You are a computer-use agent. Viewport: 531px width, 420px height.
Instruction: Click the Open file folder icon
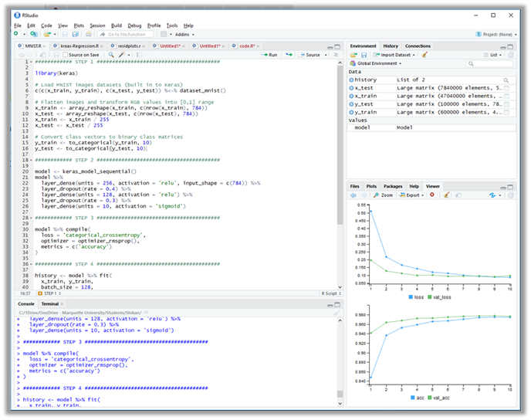coord(46,34)
